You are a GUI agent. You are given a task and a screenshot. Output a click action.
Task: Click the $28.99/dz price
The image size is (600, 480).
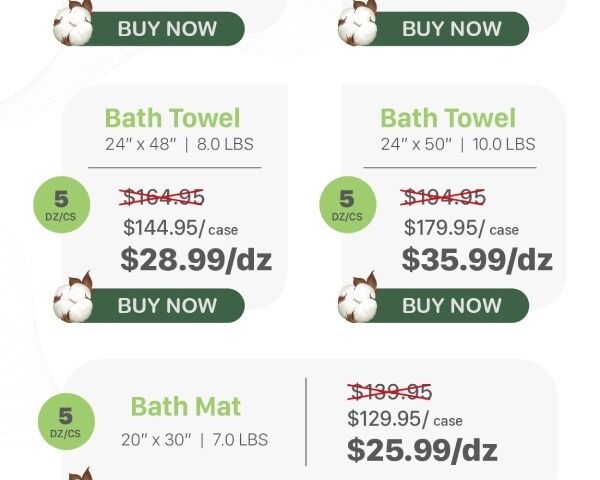pyautogui.click(x=196, y=259)
